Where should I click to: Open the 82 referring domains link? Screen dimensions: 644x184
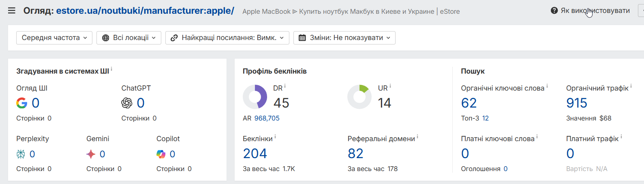(355, 154)
